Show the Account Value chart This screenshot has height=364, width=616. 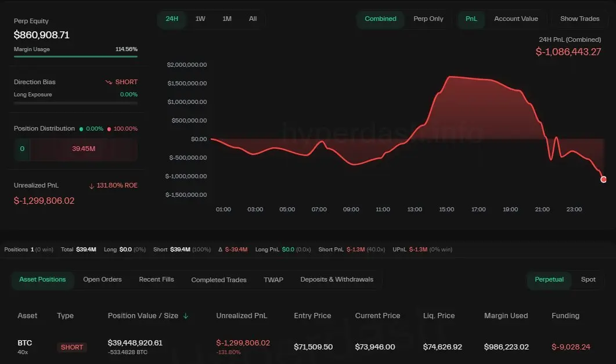tap(516, 19)
